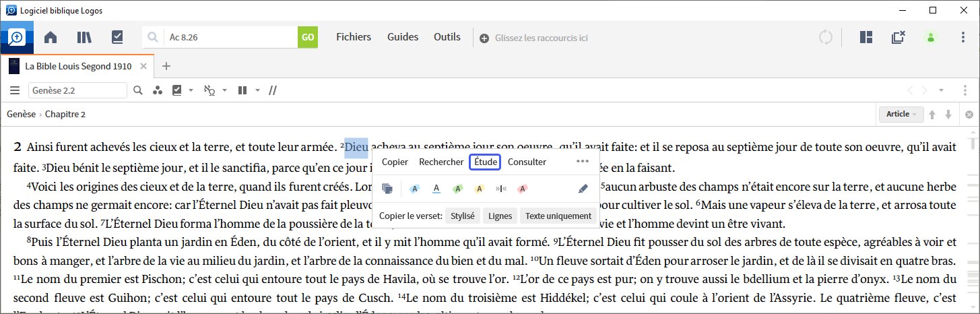Image resolution: width=980 pixels, height=314 pixels.
Task: Choose Consulter in the selection popup
Action: 527,162
